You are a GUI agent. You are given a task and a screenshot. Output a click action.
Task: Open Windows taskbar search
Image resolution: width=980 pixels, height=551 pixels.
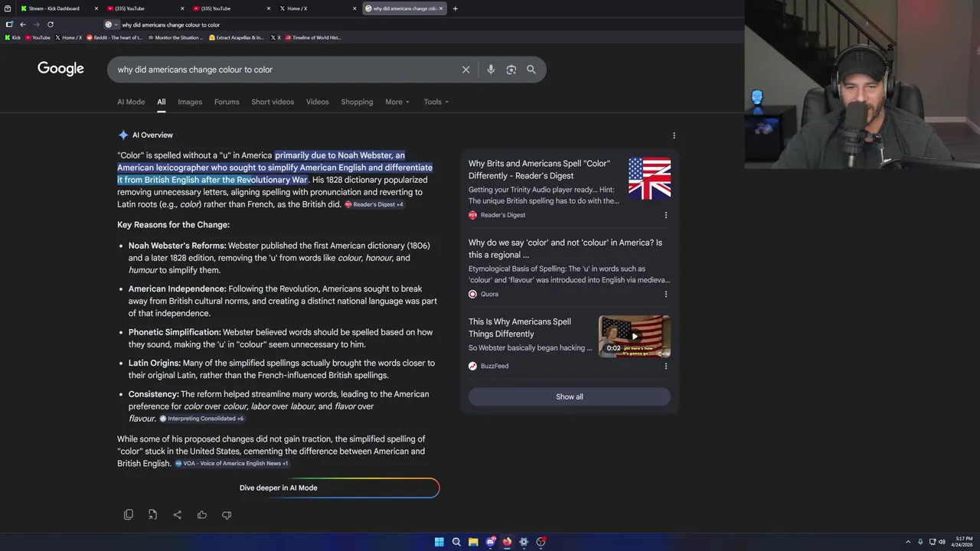[x=456, y=542]
